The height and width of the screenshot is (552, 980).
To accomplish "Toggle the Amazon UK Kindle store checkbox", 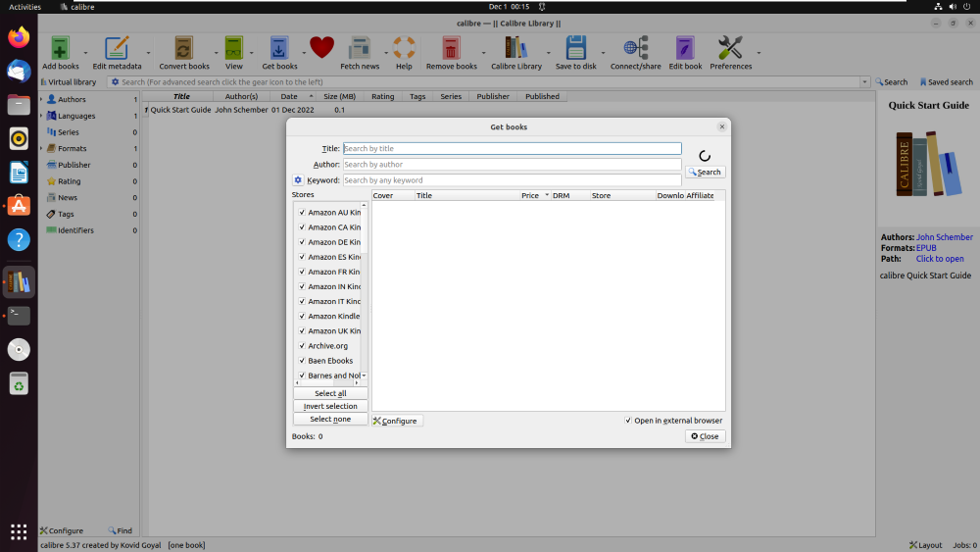I will 302,330.
